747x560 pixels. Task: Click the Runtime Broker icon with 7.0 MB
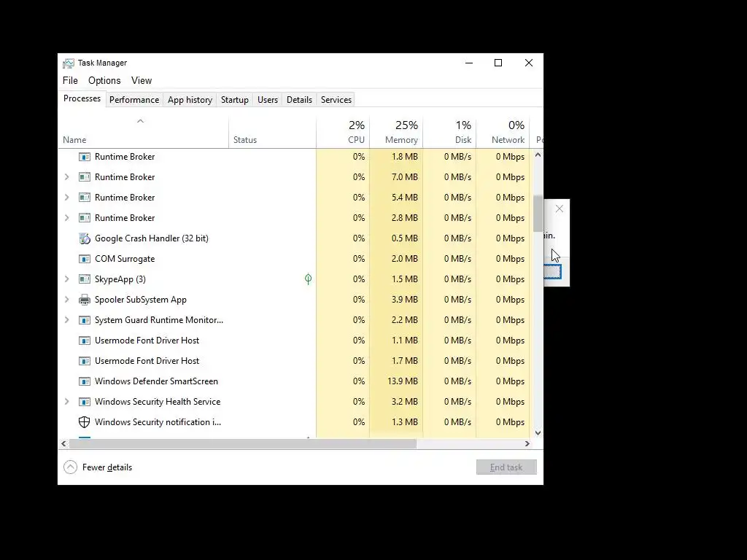(85, 177)
